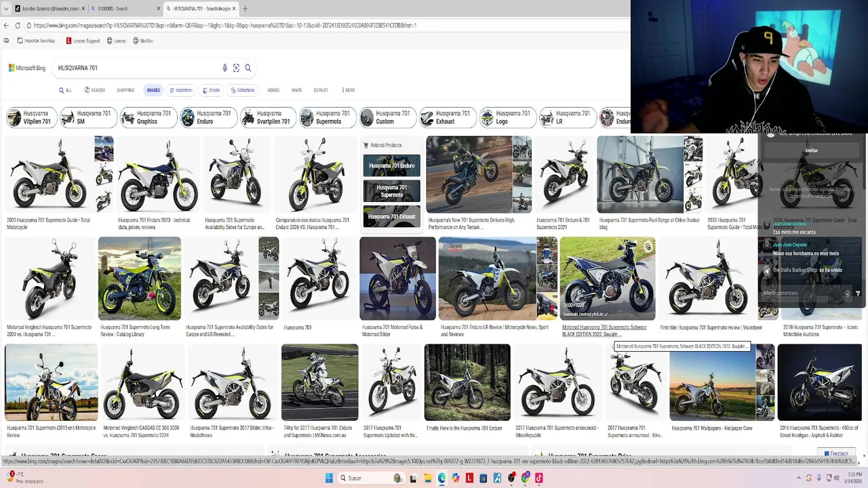Screen dimensions: 868x488
Task: Open Husqvarna 701 Motorrad Fotos image
Action: point(397,278)
